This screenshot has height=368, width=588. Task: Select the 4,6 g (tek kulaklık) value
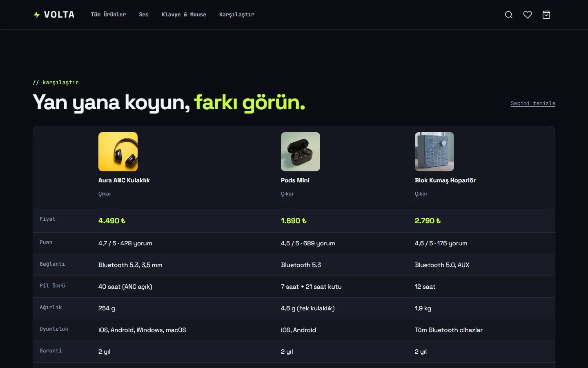point(308,308)
